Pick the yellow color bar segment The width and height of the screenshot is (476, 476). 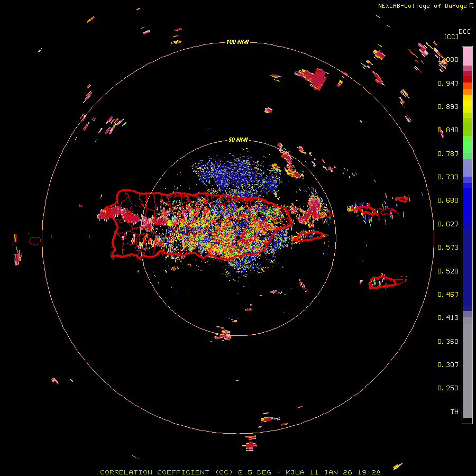click(467, 104)
